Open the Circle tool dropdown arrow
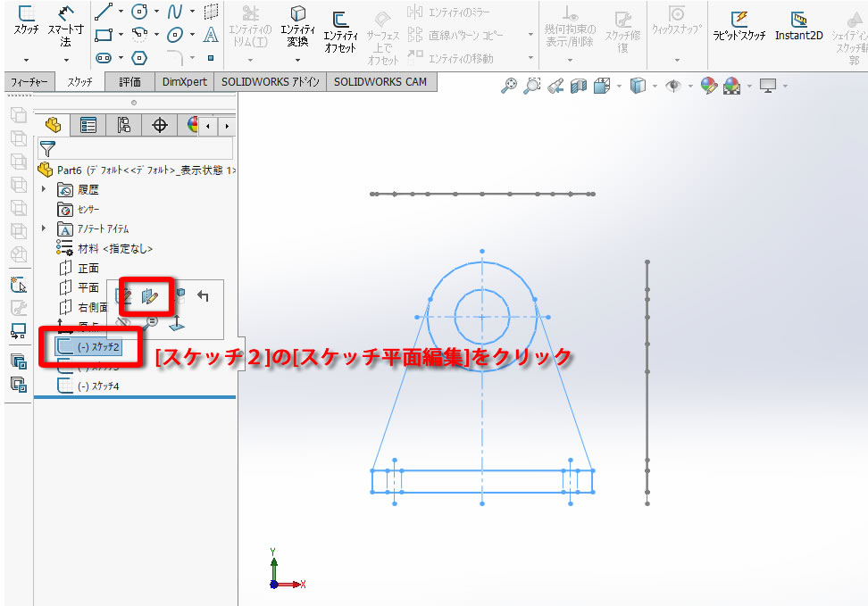868x606 pixels. pos(156,11)
